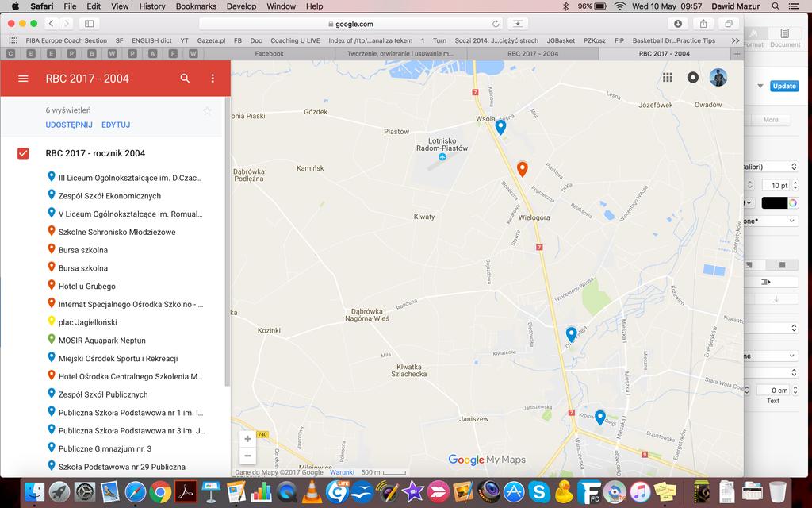Open VLC from the Dock
The height and width of the screenshot is (508, 812).
point(312,491)
